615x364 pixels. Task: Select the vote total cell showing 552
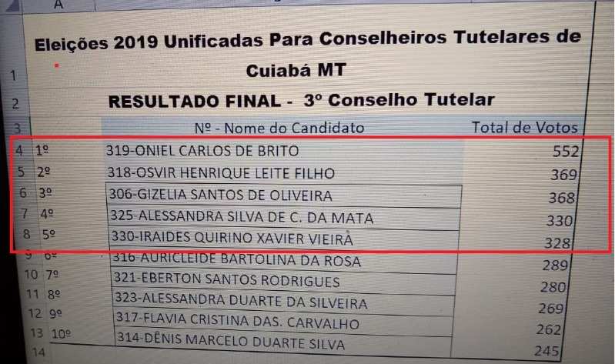coord(523,152)
